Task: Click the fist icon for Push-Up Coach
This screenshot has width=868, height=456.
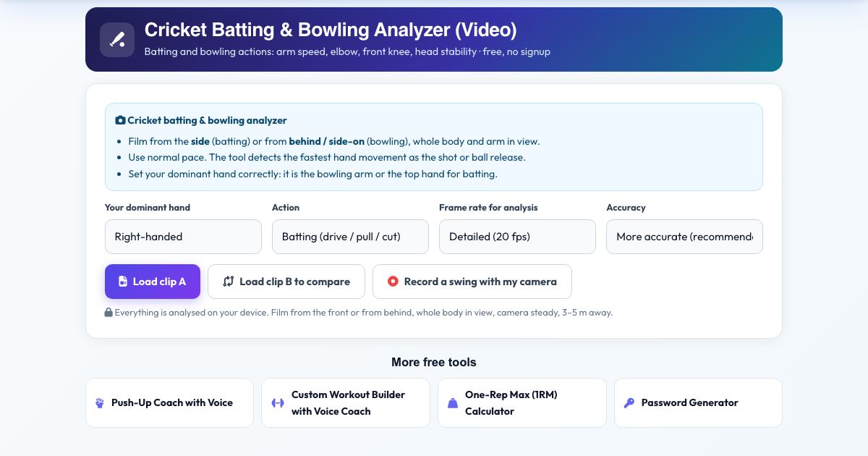Action: (100, 403)
